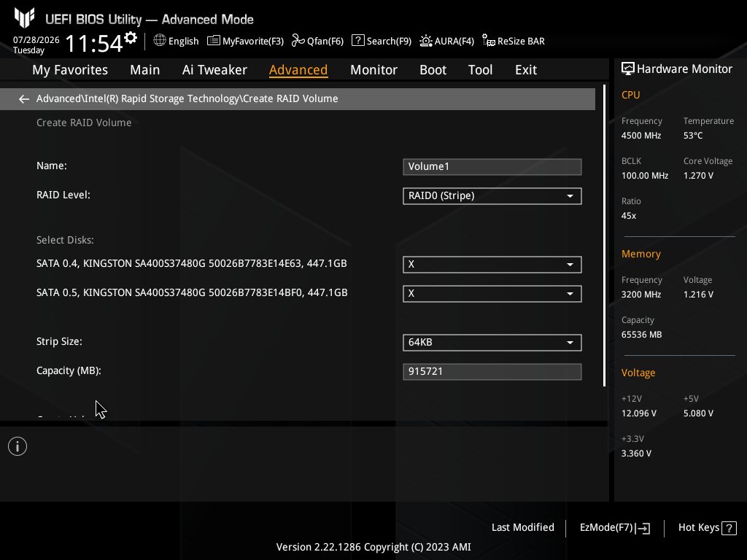Screen dimensions: 747x560
Task: Click the ReSize BAR icon
Action: [x=488, y=41]
